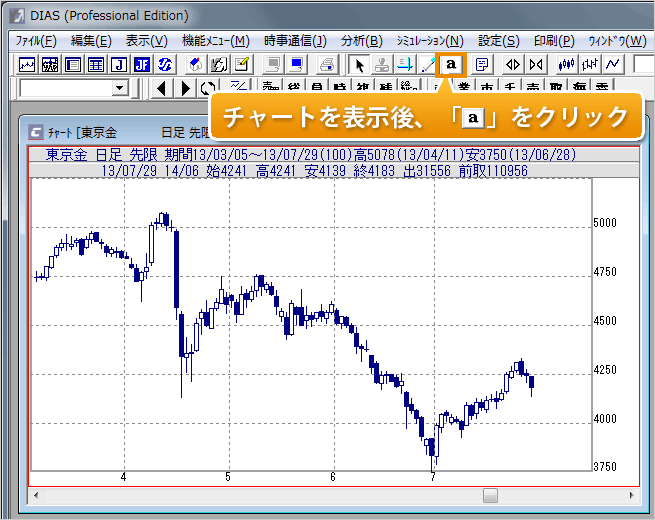The image size is (655, 520).
Task: Click the chart's horizontal scrollbar thumb
Action: [490, 495]
